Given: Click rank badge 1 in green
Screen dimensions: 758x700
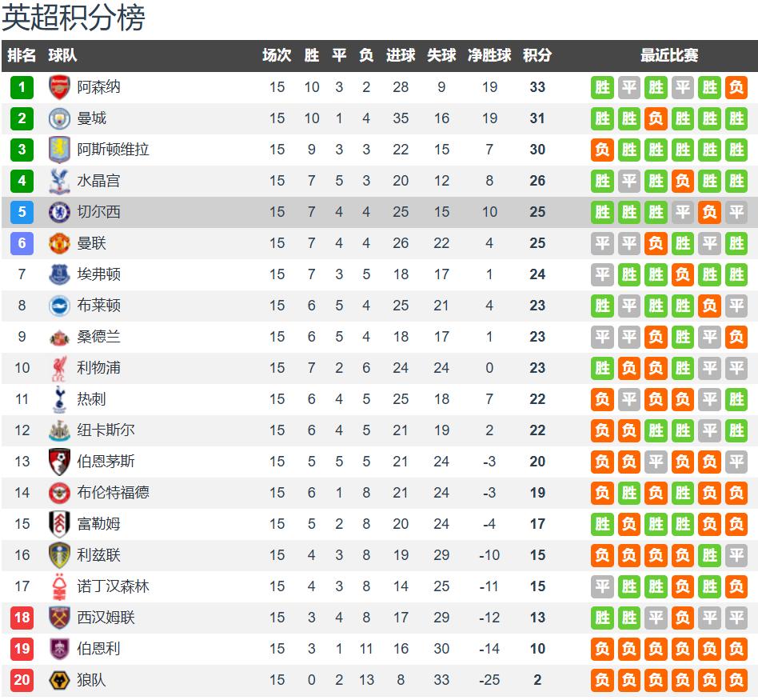Looking at the screenshot, I should [22, 87].
